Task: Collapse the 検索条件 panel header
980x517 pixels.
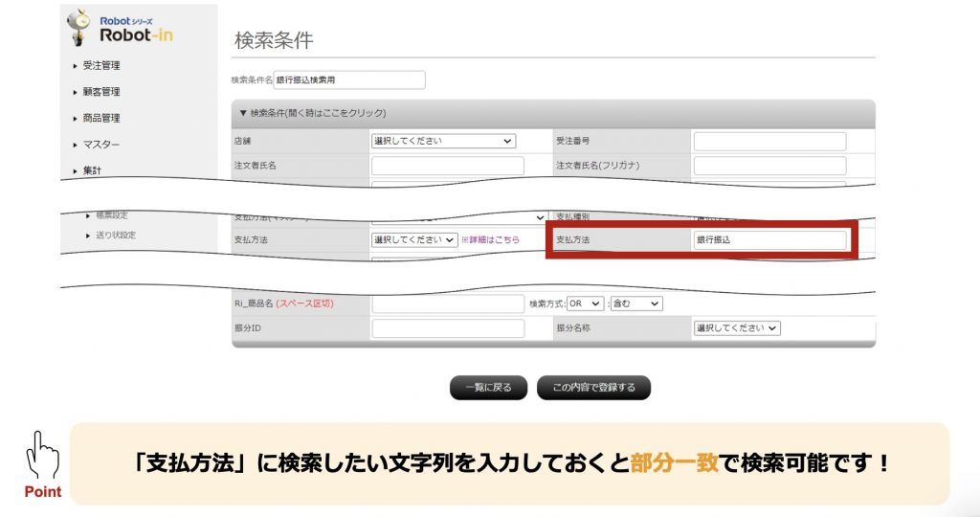Action: pos(553,113)
